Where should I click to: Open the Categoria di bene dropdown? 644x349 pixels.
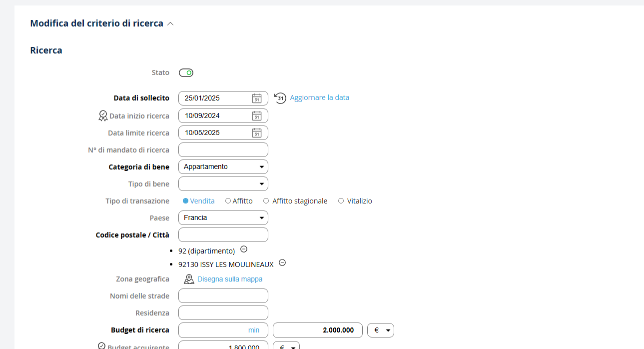223,166
